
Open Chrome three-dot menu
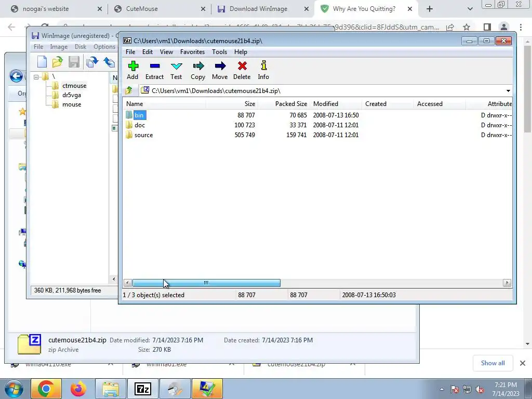(x=521, y=27)
